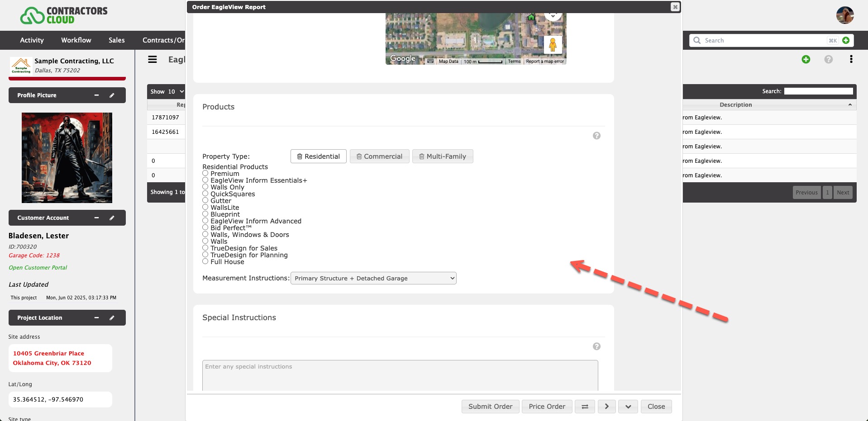Open the Workflow menu

[76, 40]
